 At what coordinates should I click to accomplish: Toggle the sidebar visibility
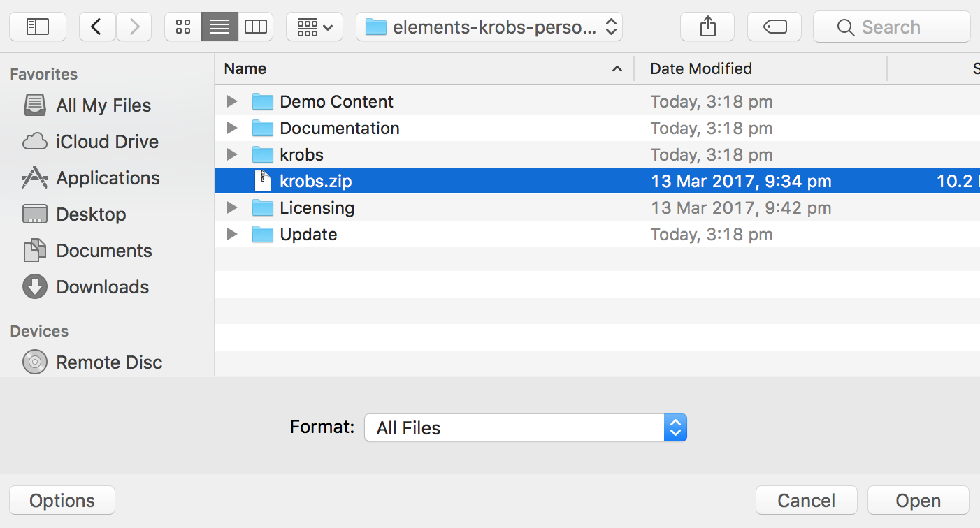click(x=37, y=26)
